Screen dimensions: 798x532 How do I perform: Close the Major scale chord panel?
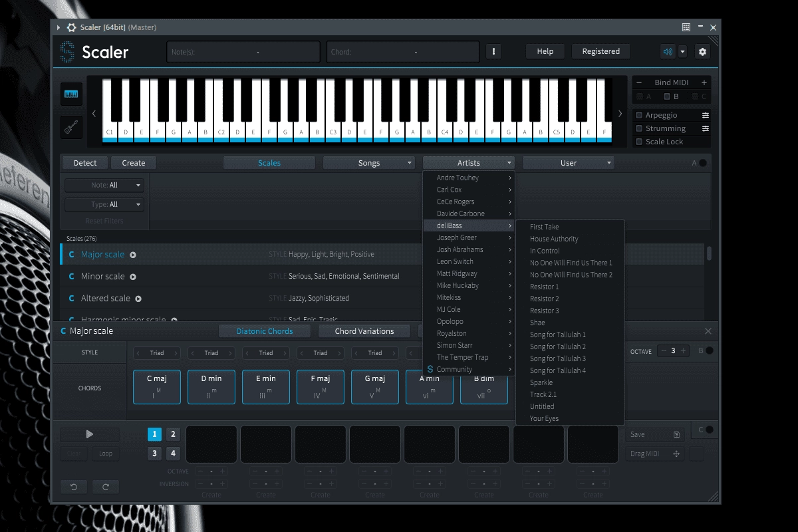point(708,331)
